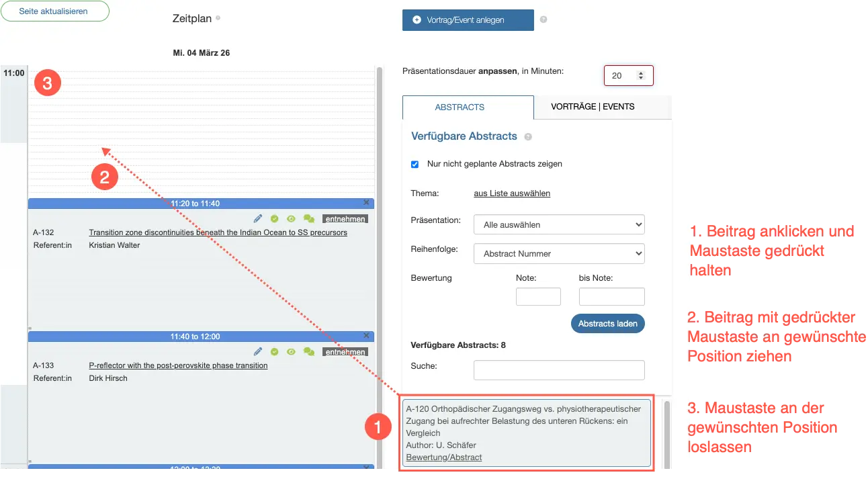Uncheck 'Nur nicht geplante Abstracts zeigen'
The height and width of the screenshot is (483, 868).
pos(415,164)
